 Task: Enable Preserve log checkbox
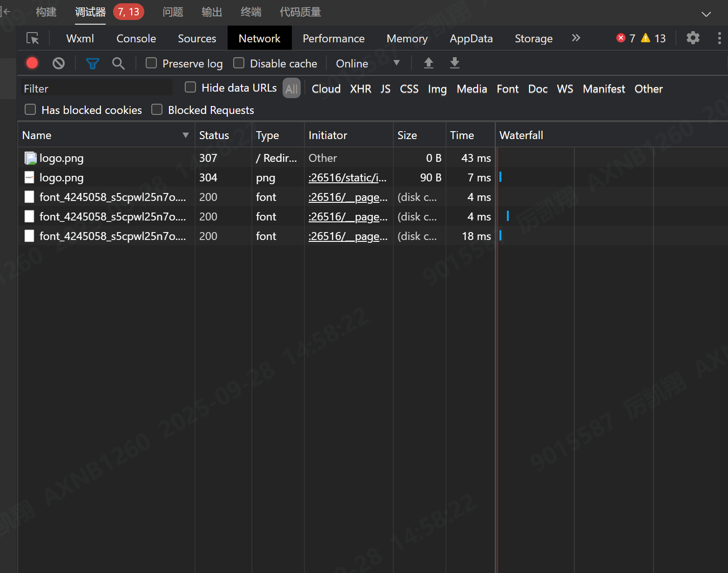(151, 63)
